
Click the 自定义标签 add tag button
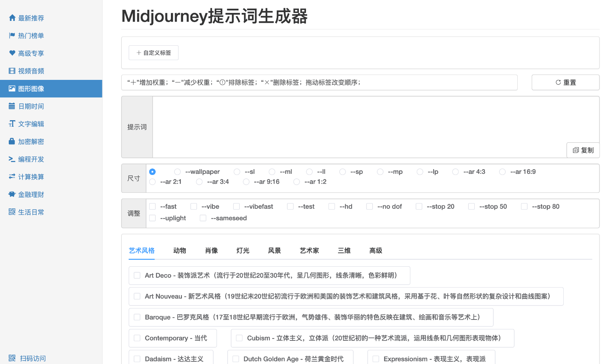(153, 53)
